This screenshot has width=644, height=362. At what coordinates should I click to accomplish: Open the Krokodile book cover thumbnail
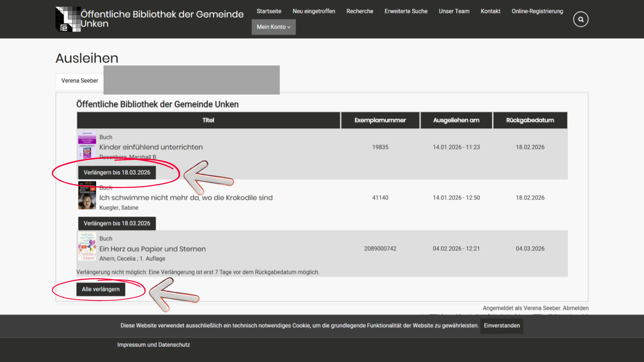pyautogui.click(x=87, y=196)
